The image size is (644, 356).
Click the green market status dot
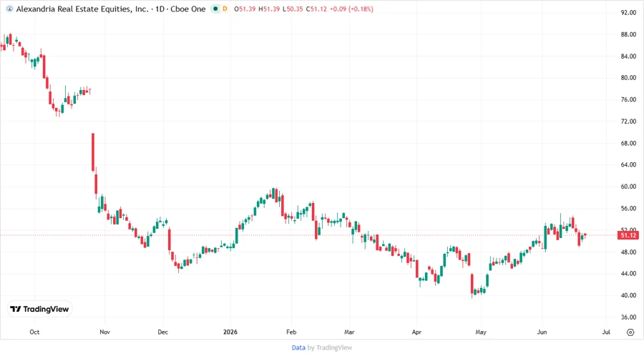coord(215,9)
